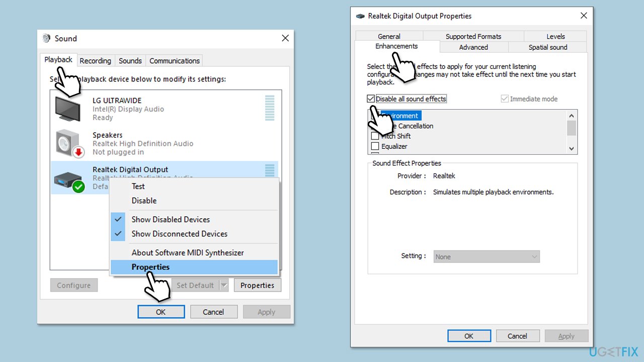The height and width of the screenshot is (362, 644).
Task: Toggle Disable all sound effects checkbox
Action: coord(371,99)
